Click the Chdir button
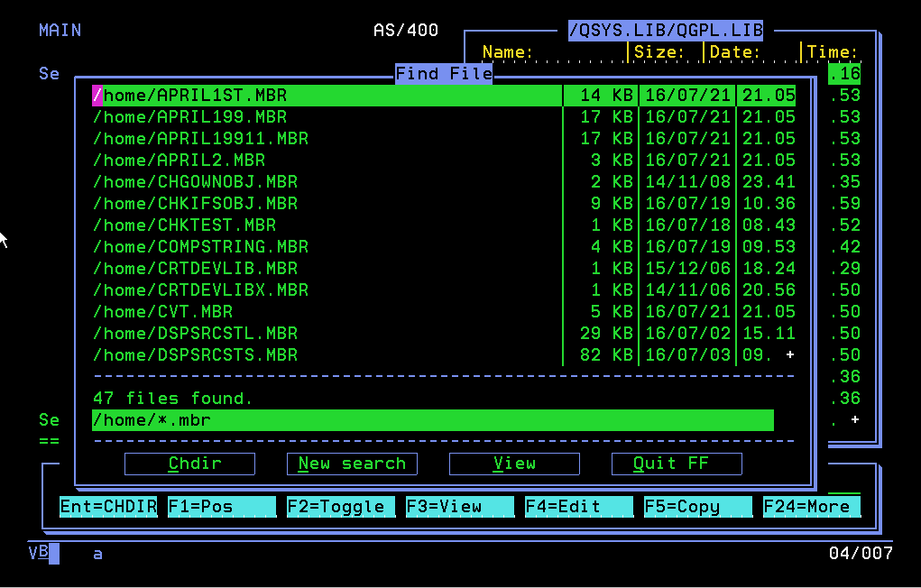Screen dimensions: 921x588 pos(189,464)
